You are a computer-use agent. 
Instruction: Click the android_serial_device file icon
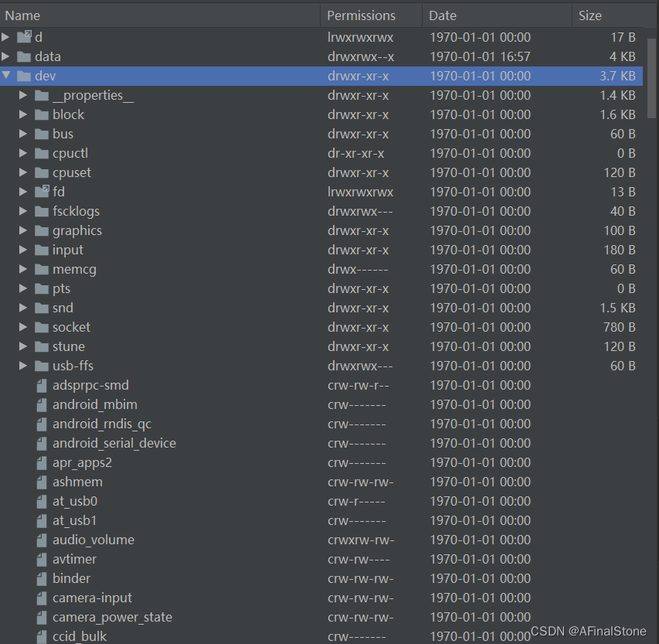pyautogui.click(x=42, y=444)
